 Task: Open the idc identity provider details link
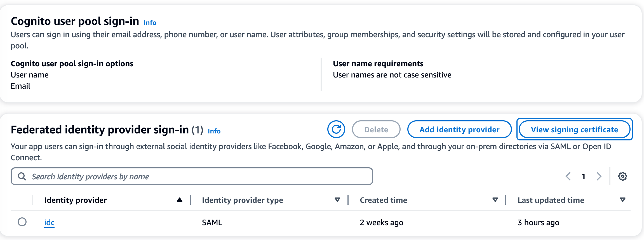[49, 222]
